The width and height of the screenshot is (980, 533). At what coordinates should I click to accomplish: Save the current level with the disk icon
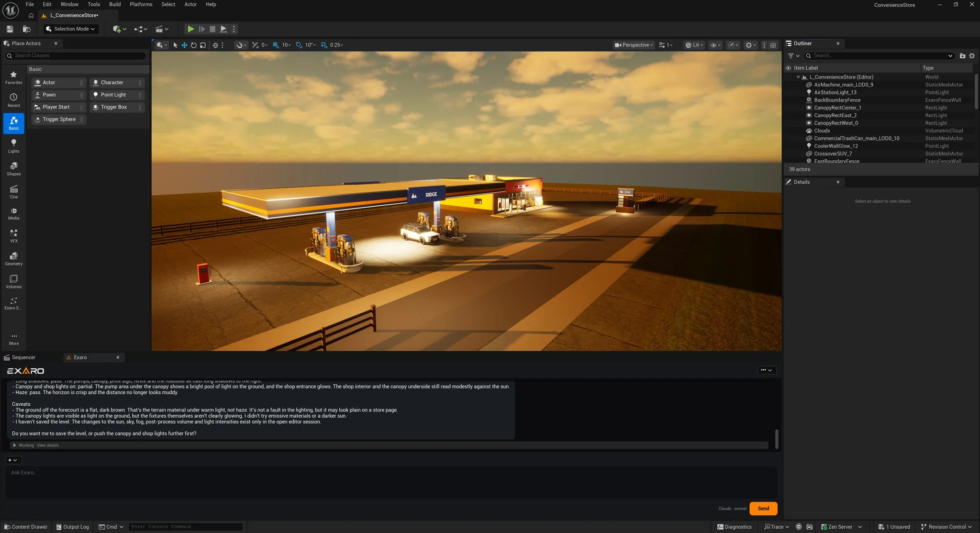10,29
